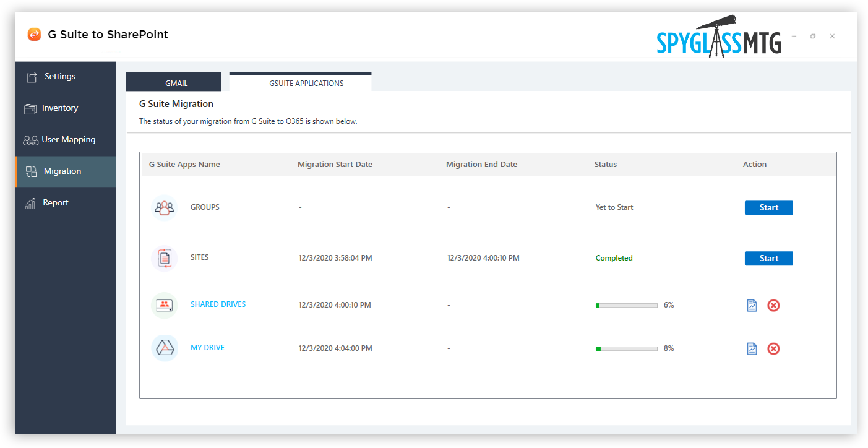Click the SITES start date 12/3/2020 3:58:04 PM
The width and height of the screenshot is (868, 448).
(x=335, y=258)
